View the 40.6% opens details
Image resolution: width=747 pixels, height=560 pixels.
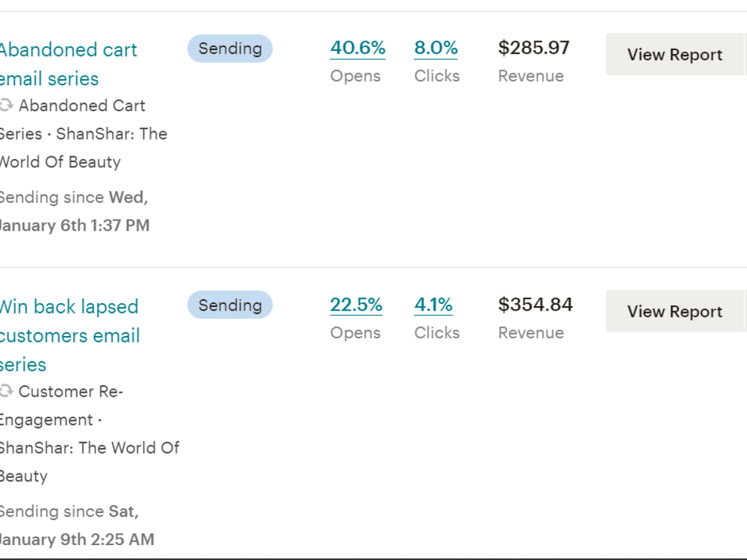(358, 48)
